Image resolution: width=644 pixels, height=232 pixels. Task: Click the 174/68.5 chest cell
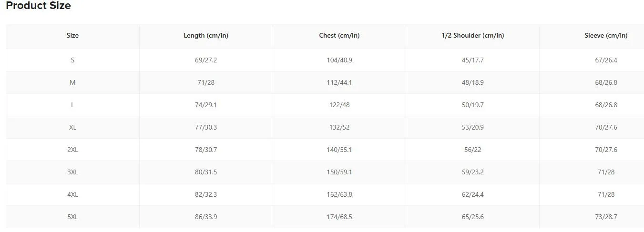(339, 217)
